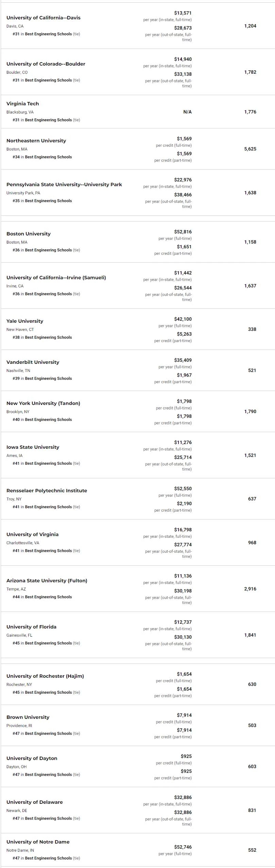
Task: Open Pennsylvania State University--University Park page
Action: click(x=64, y=184)
